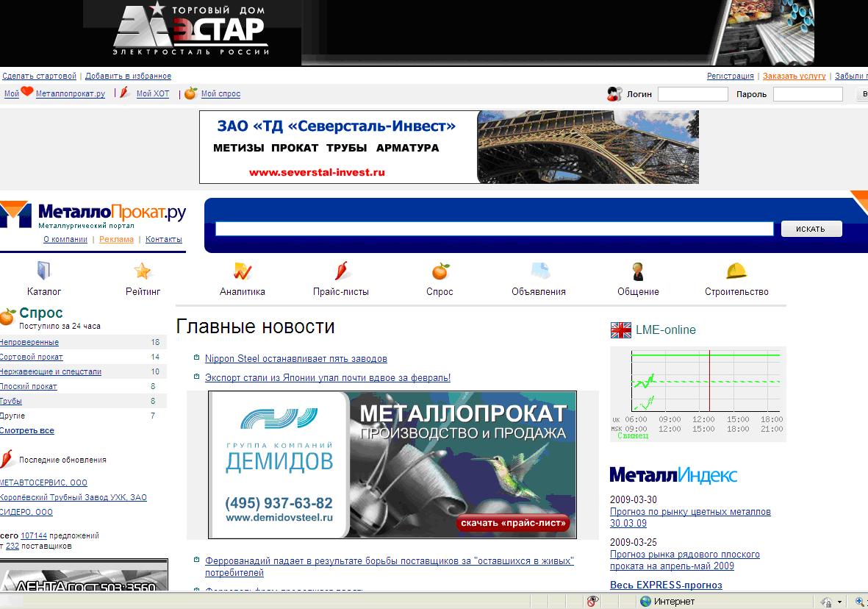Open the МЕТАВТОСЕРВИС, ООО link
This screenshot has width=868, height=609.
(44, 482)
